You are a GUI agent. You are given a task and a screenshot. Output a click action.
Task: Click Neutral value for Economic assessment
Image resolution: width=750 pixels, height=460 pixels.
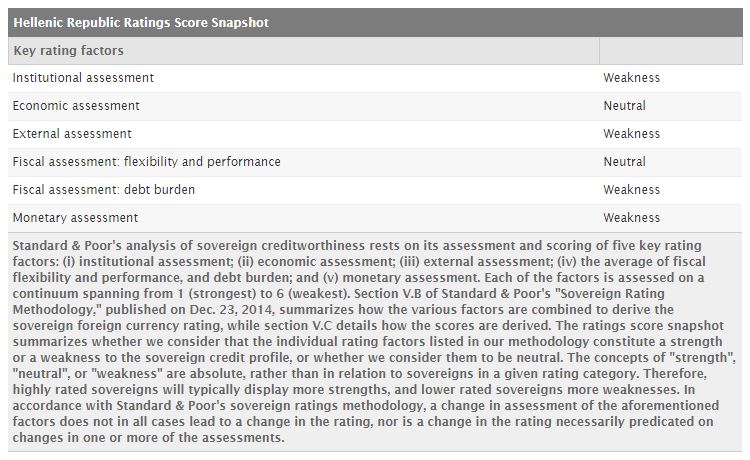[x=625, y=106]
